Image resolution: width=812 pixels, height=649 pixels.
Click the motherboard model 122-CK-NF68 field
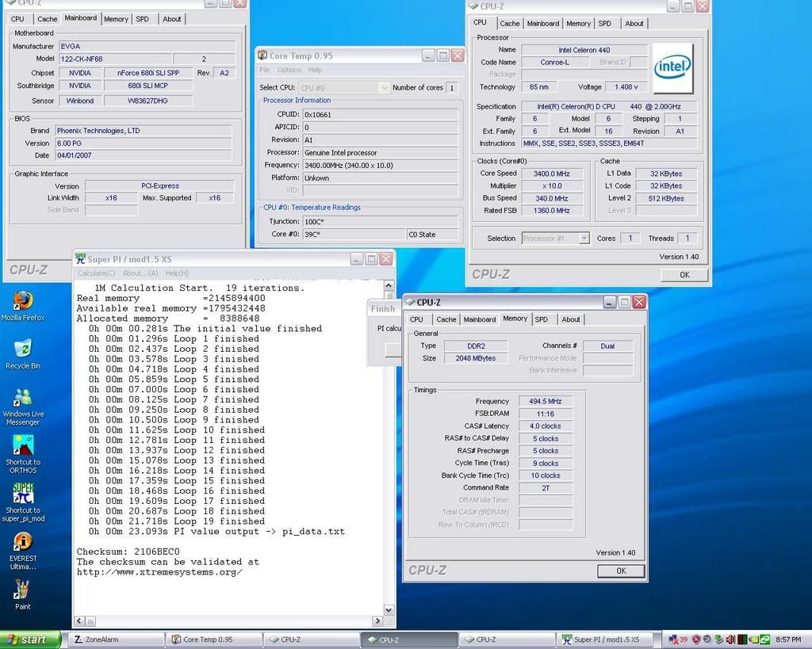click(115, 59)
